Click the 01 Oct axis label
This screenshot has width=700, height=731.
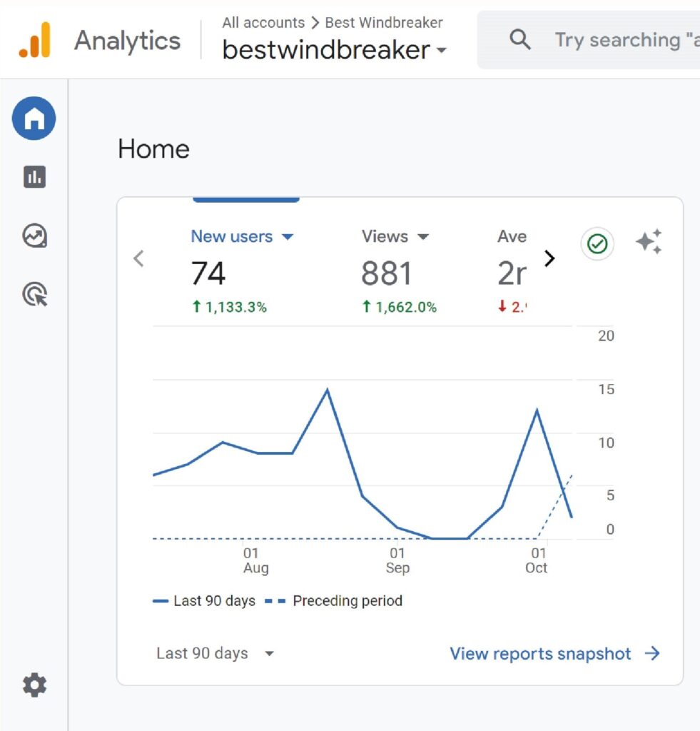click(x=537, y=560)
